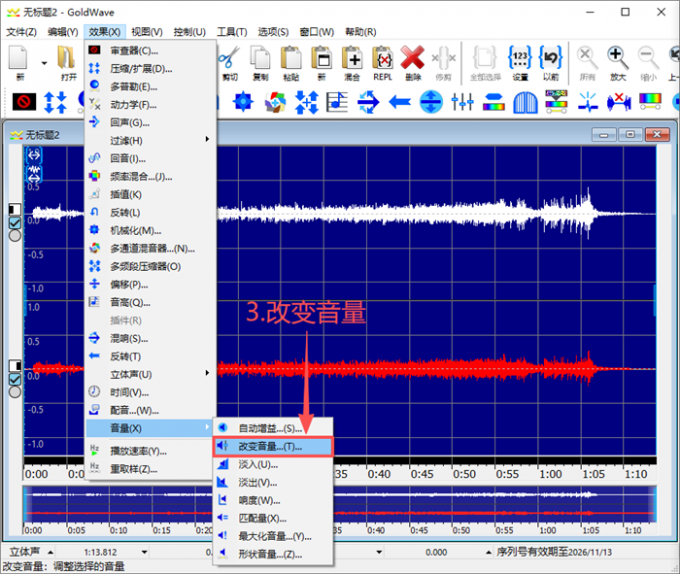Viewport: 680px width, 574px height.
Task: Open the dropdown arrow beside New icon
Action: 44,63
